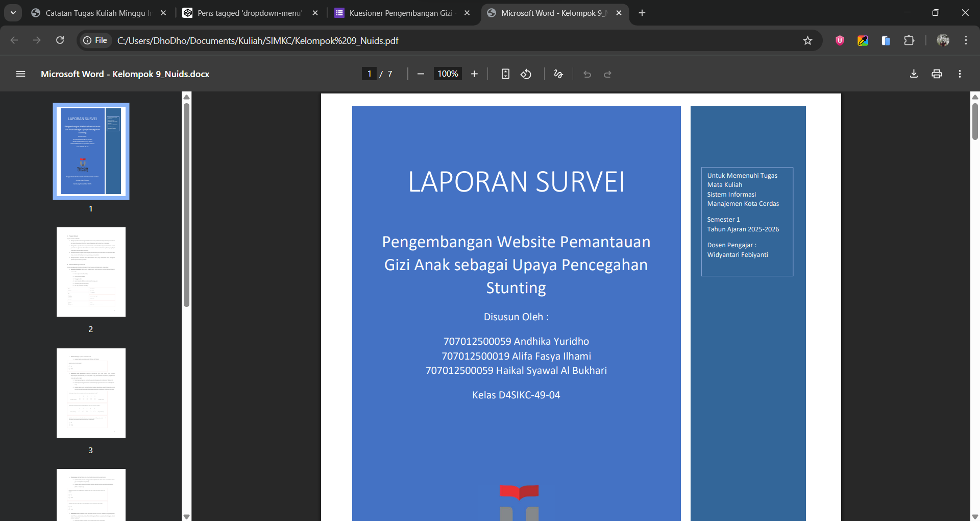Reload the current page
The image size is (980, 521).
pyautogui.click(x=60, y=40)
